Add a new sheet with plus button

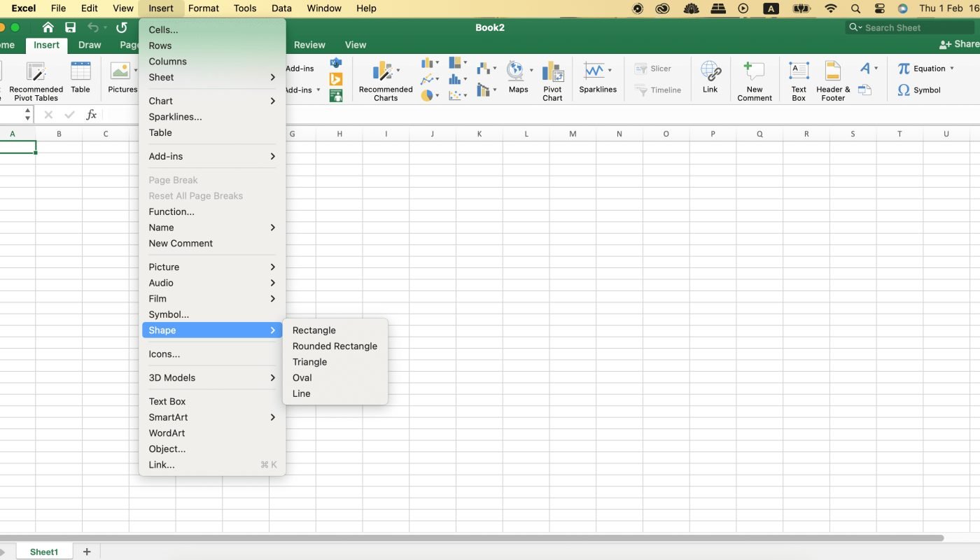87,552
